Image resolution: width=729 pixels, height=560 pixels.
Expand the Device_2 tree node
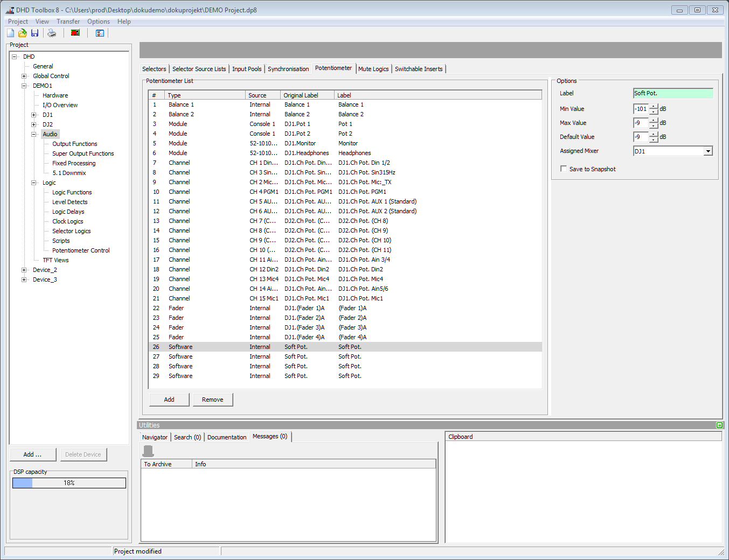click(x=24, y=270)
